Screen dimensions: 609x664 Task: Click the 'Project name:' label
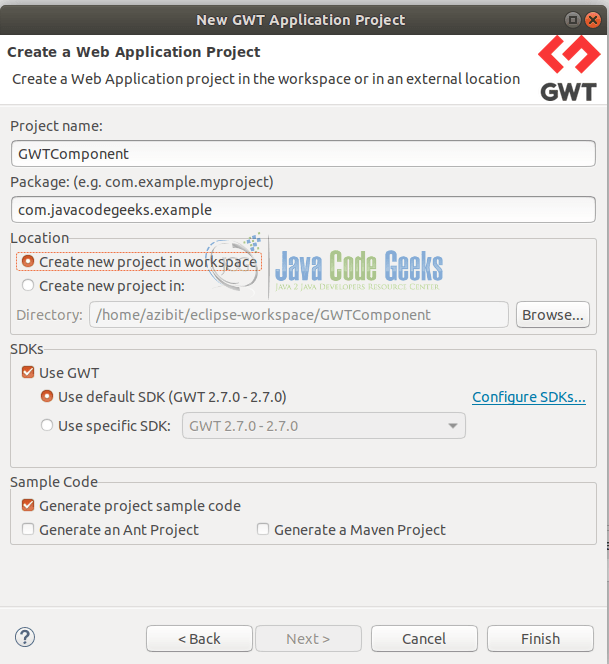(x=56, y=126)
